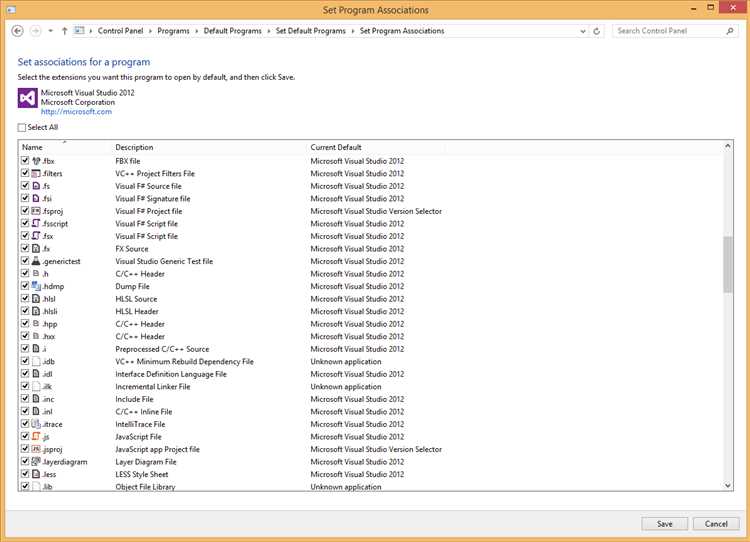This screenshot has width=750, height=542.
Task: Select the 'LESS Style Sheet' description
Action: (x=142, y=474)
